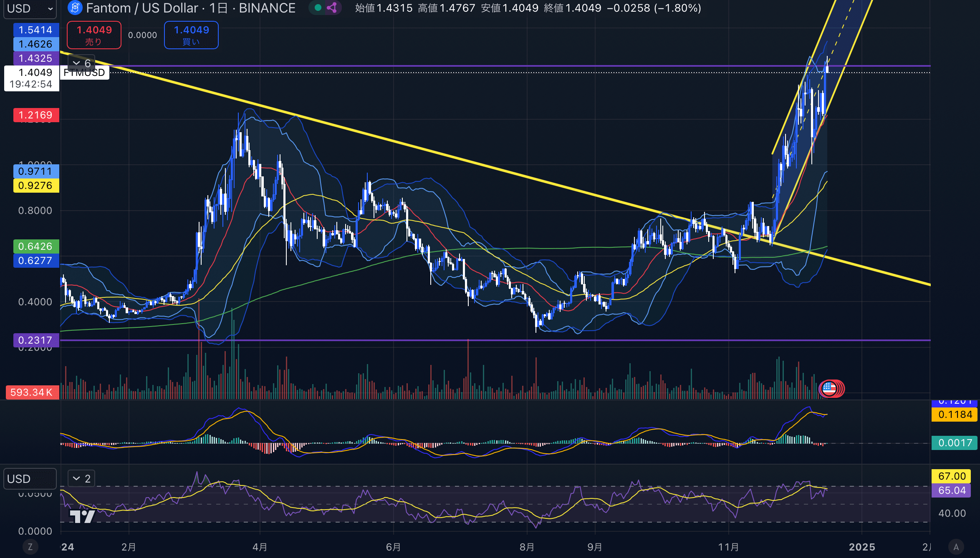980x558 pixels.
Task: Click the 始値 1.4315 open value
Action: click(384, 8)
